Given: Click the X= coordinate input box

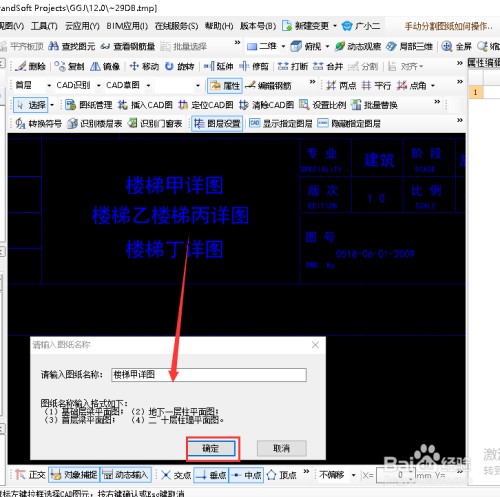Looking at the screenshot, I should [396, 475].
